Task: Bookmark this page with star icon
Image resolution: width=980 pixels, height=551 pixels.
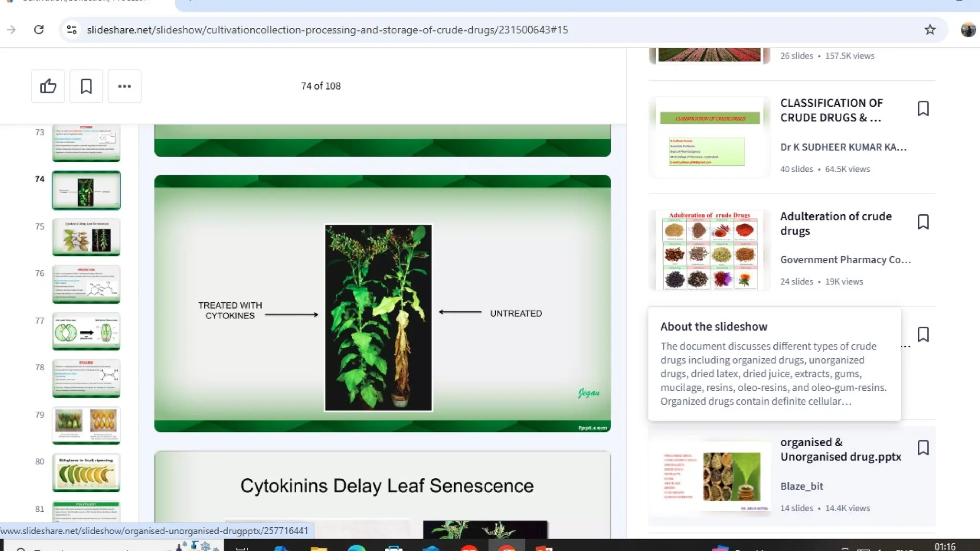Action: pyautogui.click(x=930, y=30)
